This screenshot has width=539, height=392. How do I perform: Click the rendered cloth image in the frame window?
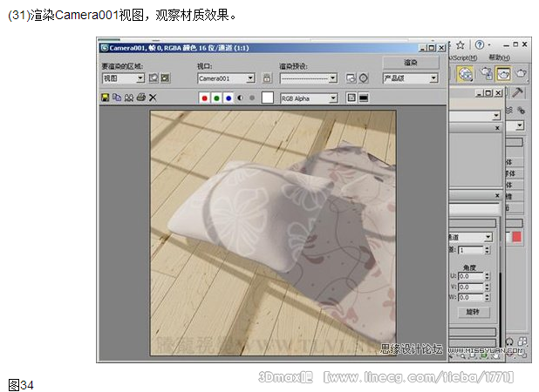coord(273,233)
